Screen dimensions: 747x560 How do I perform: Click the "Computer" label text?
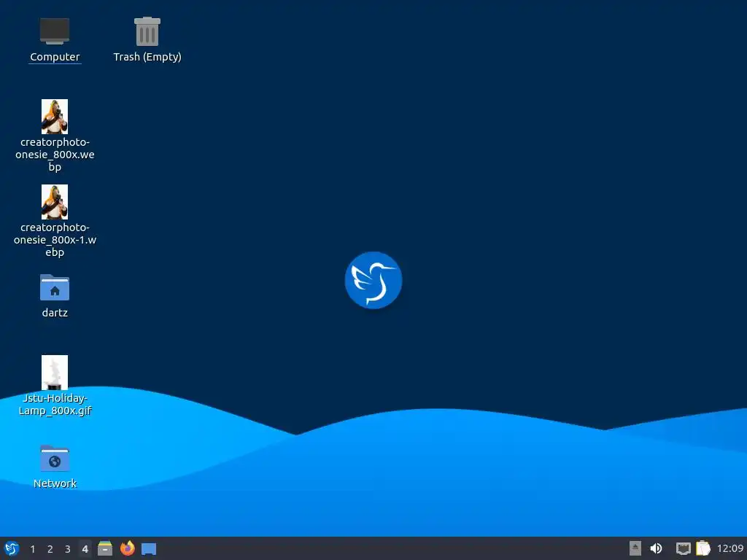click(x=55, y=57)
